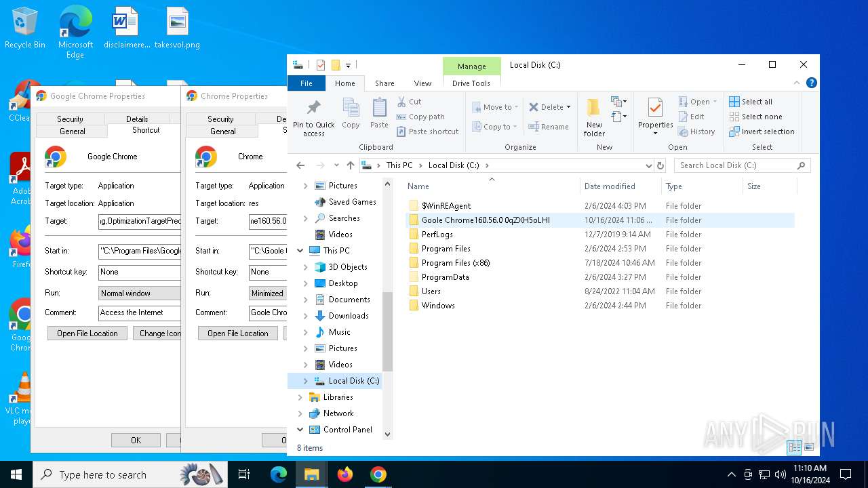The height and width of the screenshot is (488, 868).
Task: Click Edit in Open group
Action: 692,117
